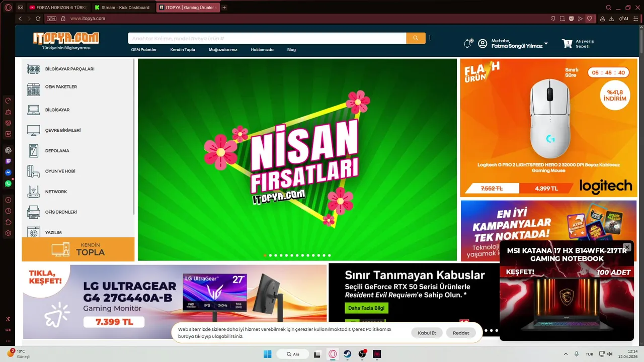This screenshot has height=362, width=644.
Task: Click the category sidebar scrollbar
Action: coord(133,136)
